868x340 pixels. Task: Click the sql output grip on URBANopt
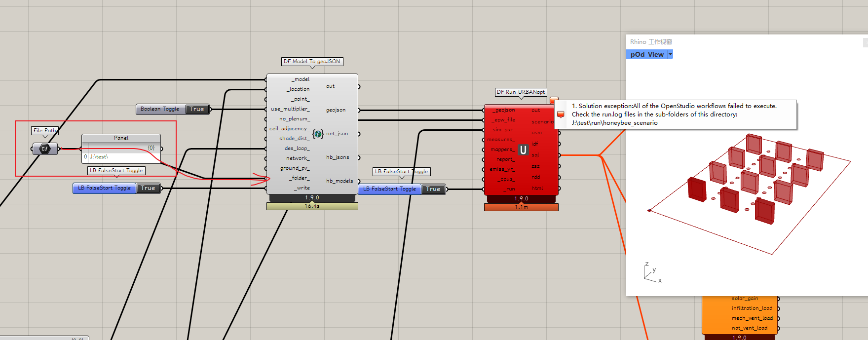click(x=559, y=155)
